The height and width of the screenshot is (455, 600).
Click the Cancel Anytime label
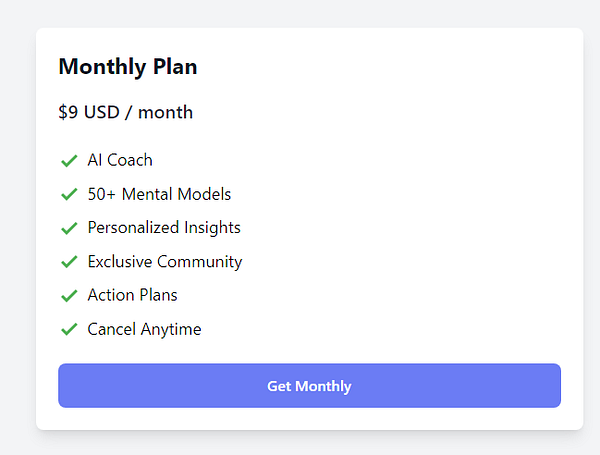pos(144,329)
